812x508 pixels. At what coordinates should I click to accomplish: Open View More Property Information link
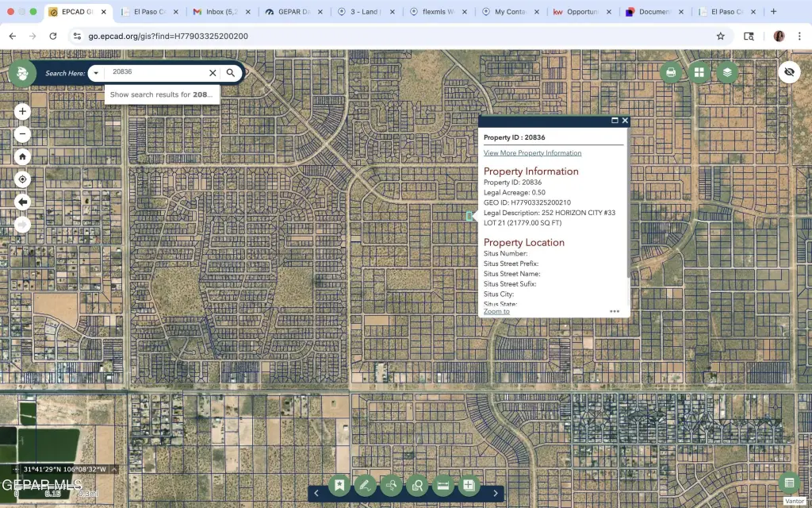(532, 152)
